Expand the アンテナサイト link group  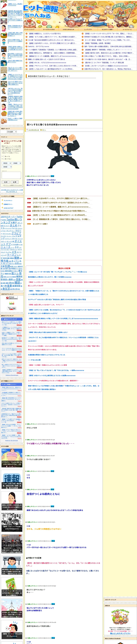tap(8, 200)
